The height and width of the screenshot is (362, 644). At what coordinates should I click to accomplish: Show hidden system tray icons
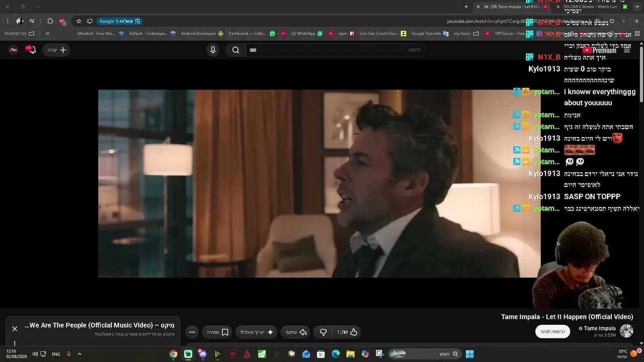pyautogui.click(x=79, y=354)
